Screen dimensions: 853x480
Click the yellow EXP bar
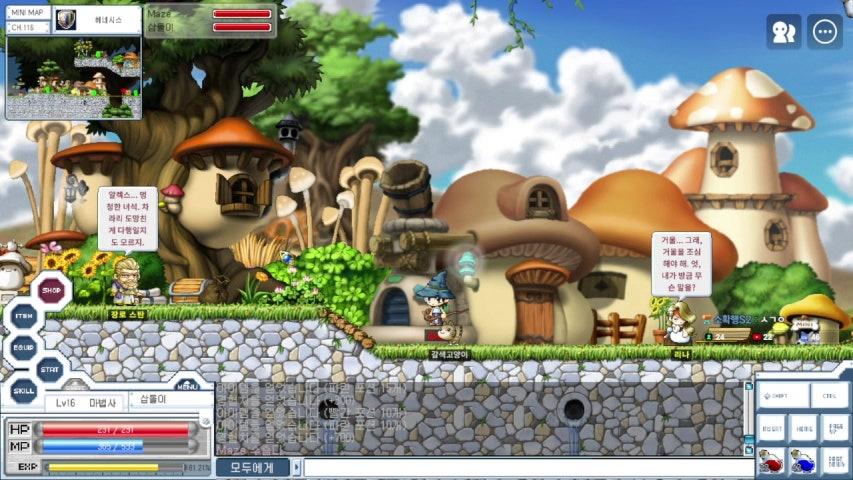pyautogui.click(x=116, y=467)
